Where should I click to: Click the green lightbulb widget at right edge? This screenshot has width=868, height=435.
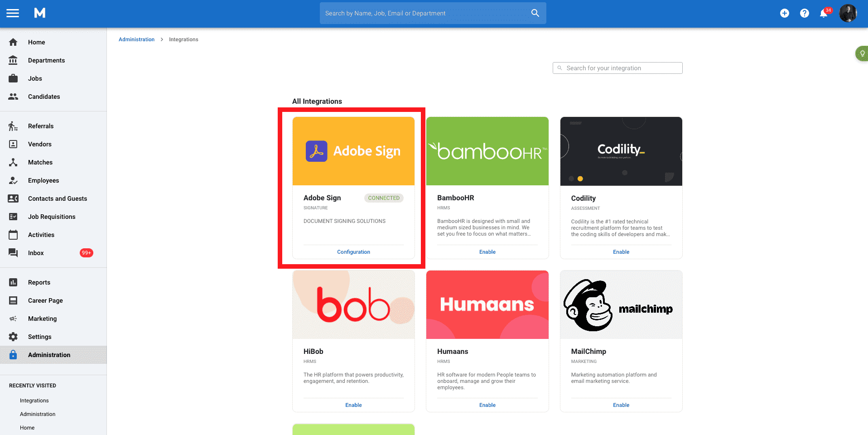(862, 53)
